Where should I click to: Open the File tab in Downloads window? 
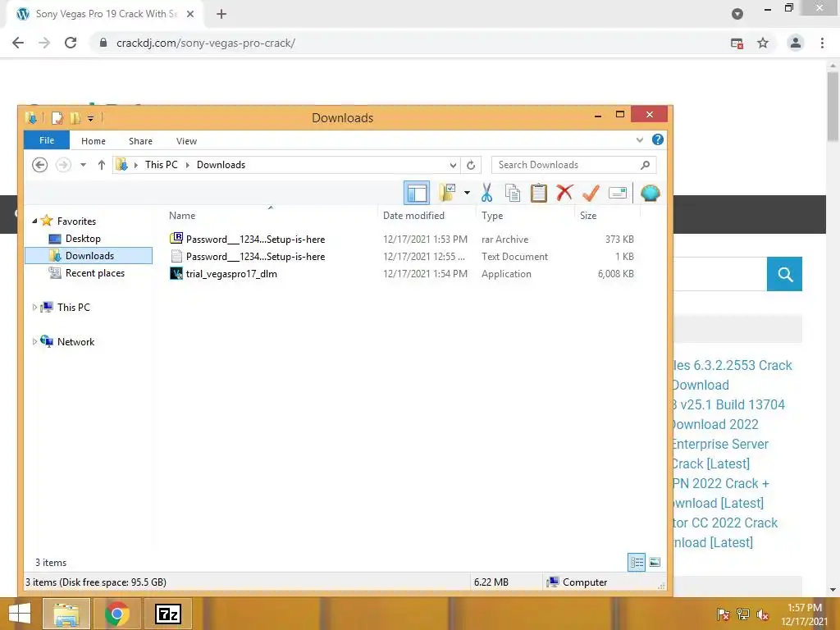[x=47, y=140]
